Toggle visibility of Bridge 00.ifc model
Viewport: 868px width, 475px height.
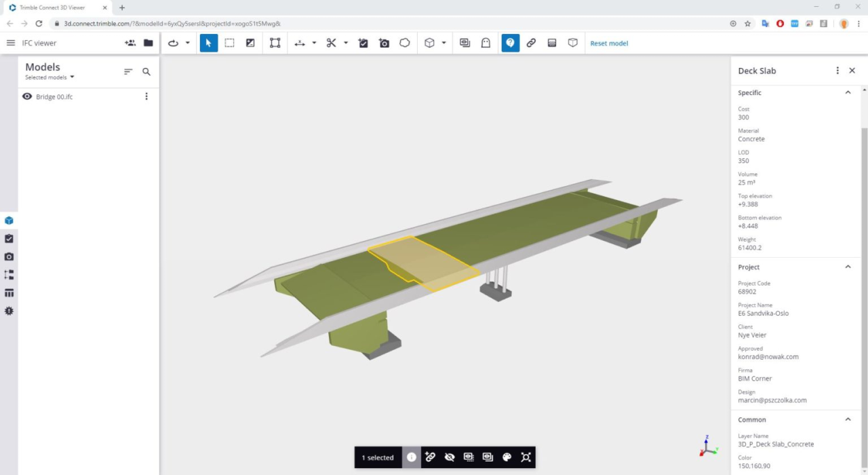coord(27,96)
